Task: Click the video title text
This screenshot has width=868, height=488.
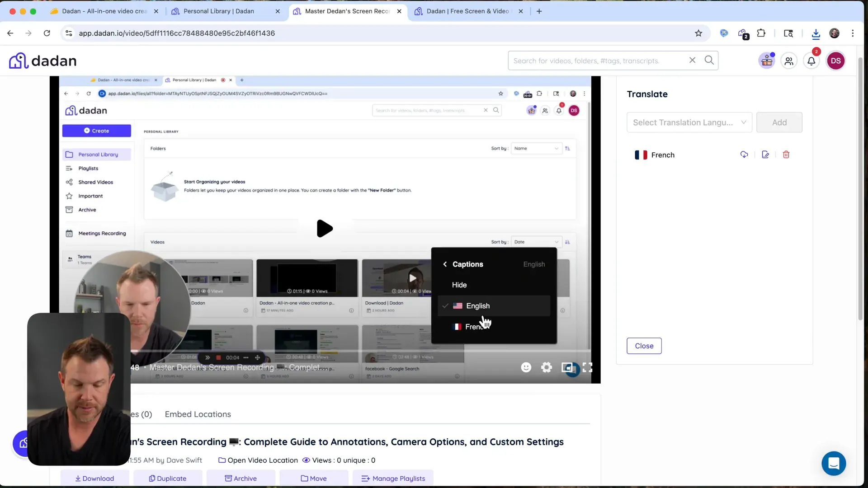Action: click(347, 442)
